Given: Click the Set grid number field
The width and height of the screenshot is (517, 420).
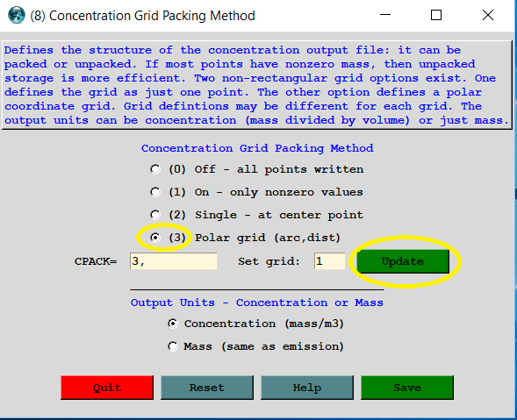Looking at the screenshot, I should coord(329,261).
